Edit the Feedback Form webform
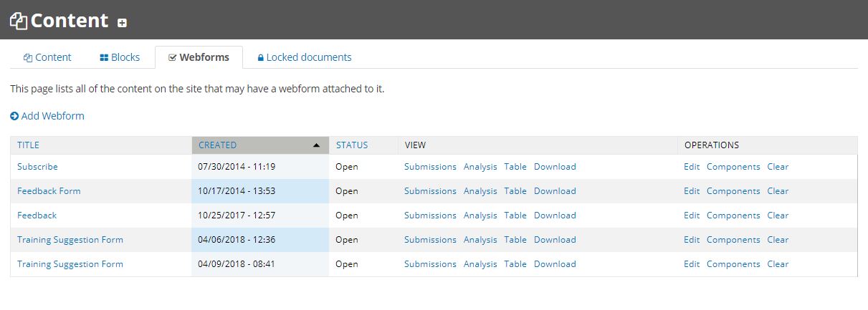The image size is (868, 310). point(692,191)
